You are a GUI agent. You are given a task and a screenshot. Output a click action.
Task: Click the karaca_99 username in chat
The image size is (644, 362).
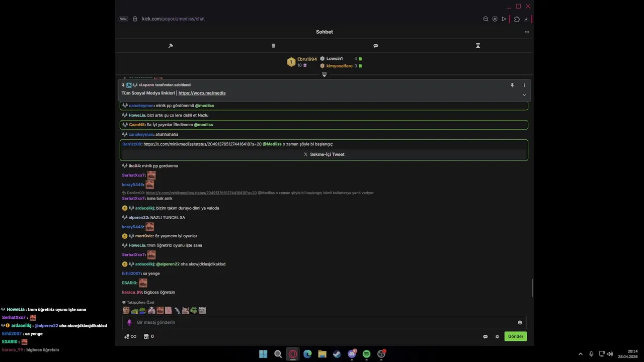tap(132, 292)
